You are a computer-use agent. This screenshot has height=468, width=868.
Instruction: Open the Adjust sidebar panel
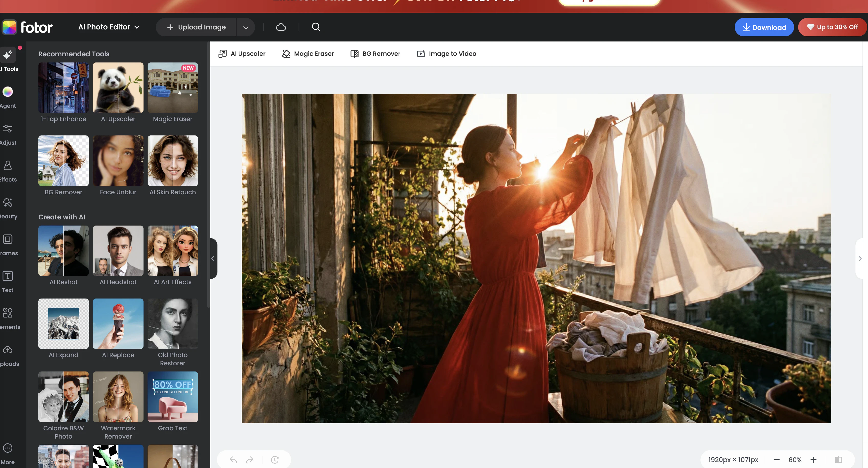8,134
